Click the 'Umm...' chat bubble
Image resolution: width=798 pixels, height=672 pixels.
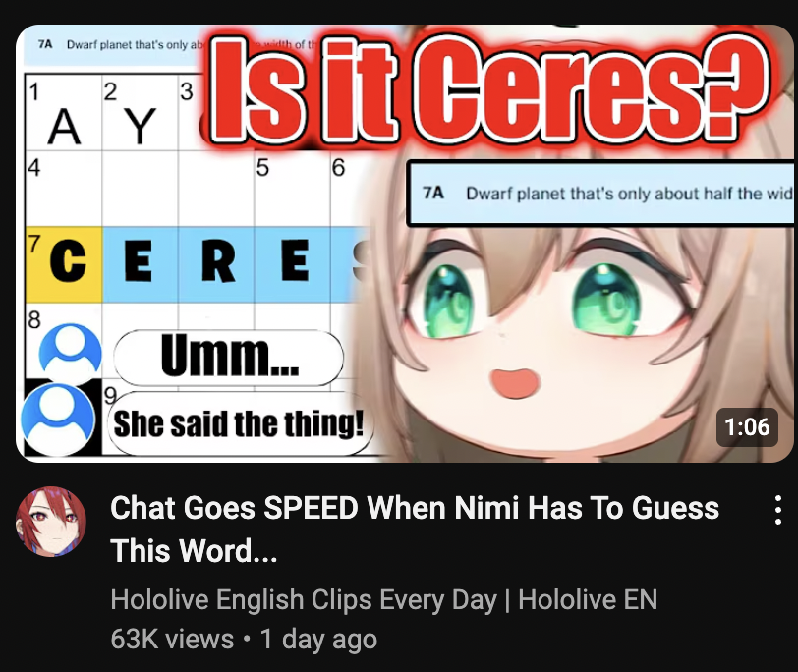(229, 357)
